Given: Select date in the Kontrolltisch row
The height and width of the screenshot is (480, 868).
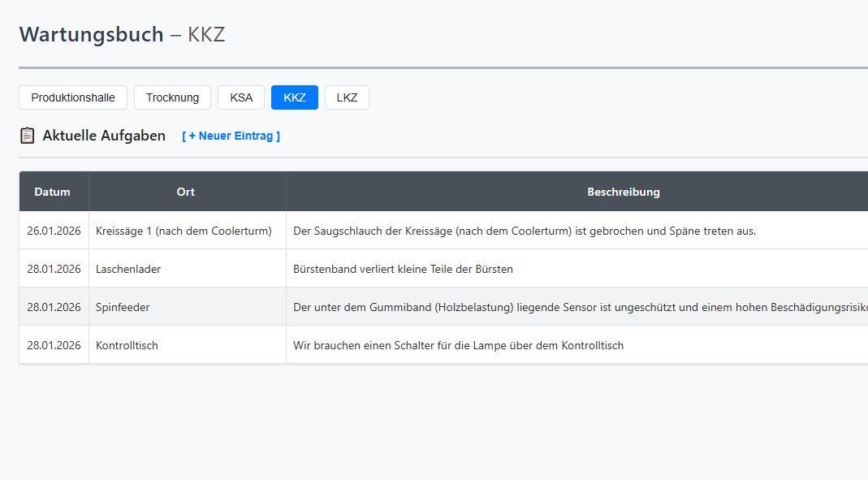Looking at the screenshot, I should tap(54, 345).
